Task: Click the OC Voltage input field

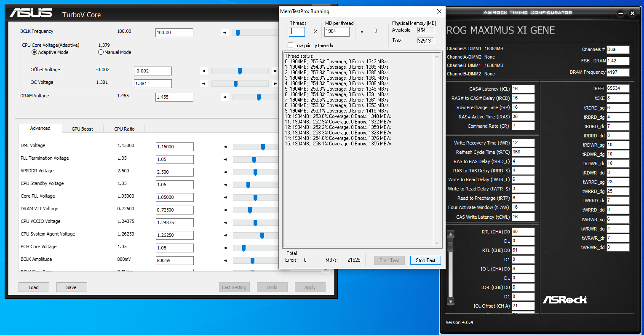Action: (153, 83)
